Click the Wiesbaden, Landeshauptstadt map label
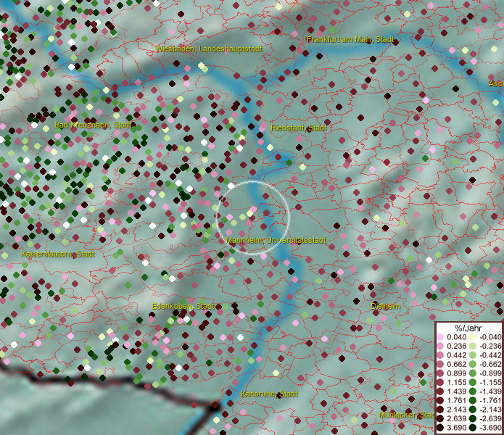Image resolution: width=504 pixels, height=435 pixels. click(x=209, y=49)
